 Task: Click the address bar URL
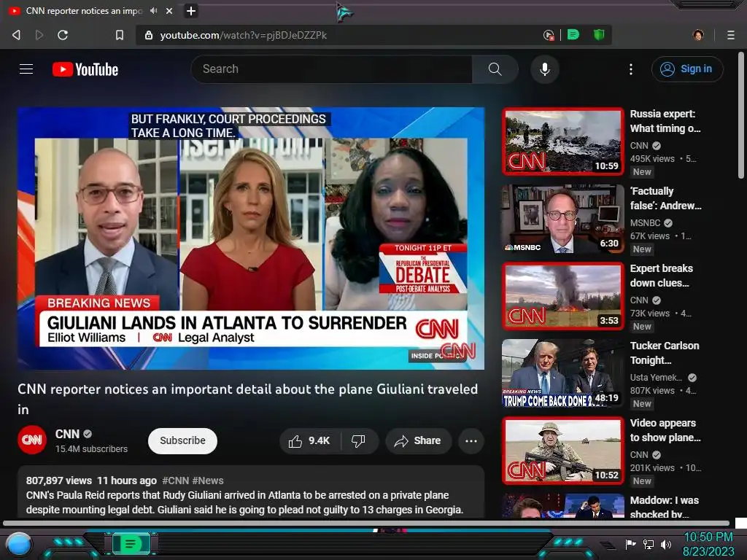pyautogui.click(x=244, y=35)
